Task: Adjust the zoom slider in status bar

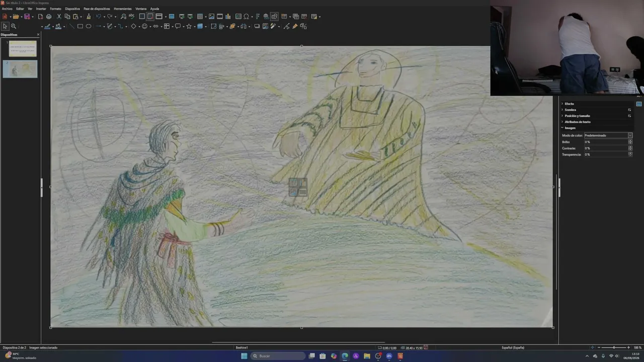Action: pos(613,347)
